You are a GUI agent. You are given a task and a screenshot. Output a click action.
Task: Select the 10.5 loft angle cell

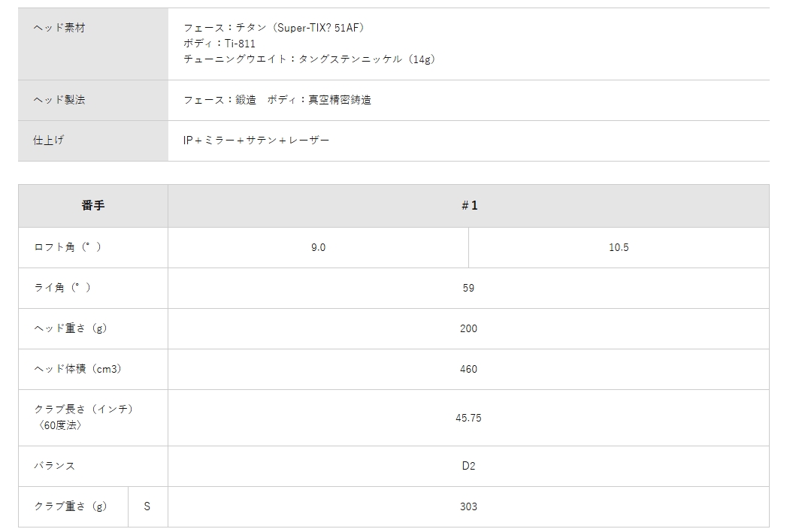click(x=619, y=247)
